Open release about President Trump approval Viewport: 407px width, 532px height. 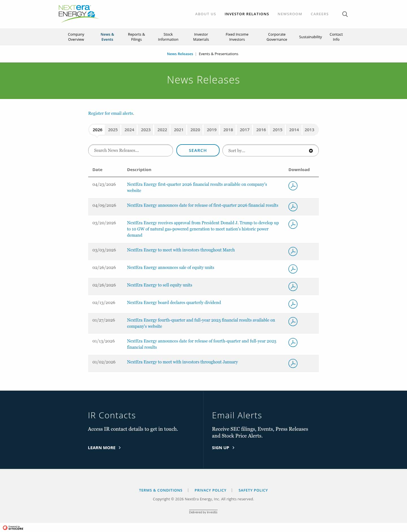pos(203,229)
